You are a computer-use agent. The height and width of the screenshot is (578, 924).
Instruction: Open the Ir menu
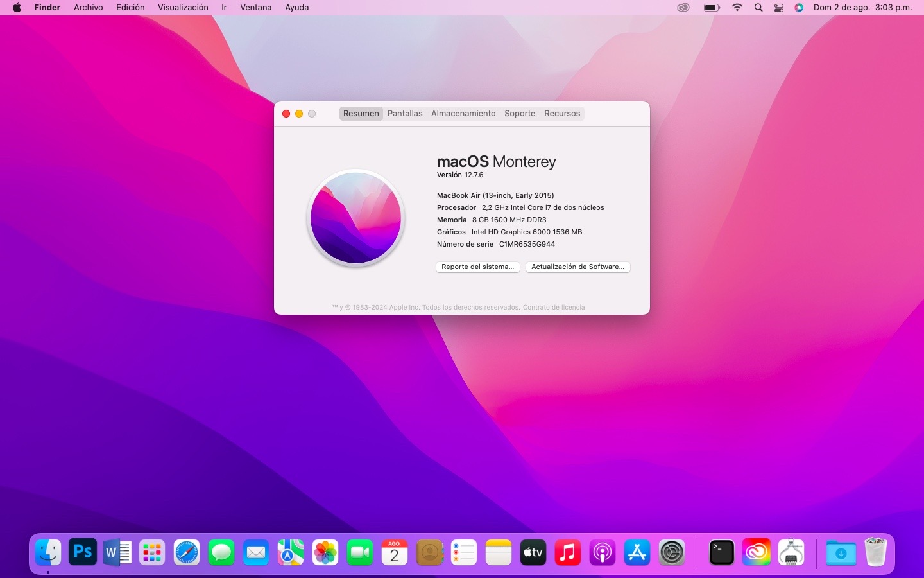click(x=224, y=8)
